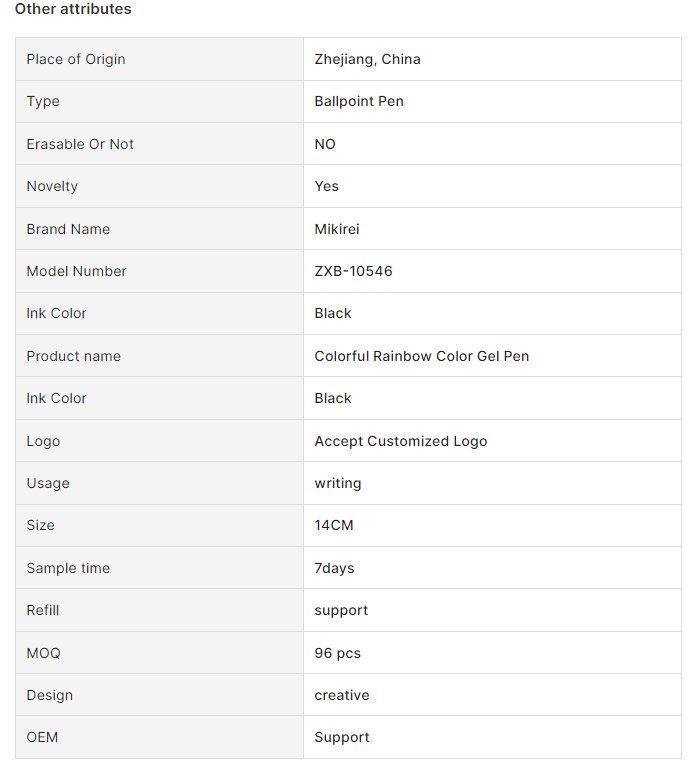Select the 'Refill' label cell
This screenshot has width=696, height=772.
click(x=159, y=611)
